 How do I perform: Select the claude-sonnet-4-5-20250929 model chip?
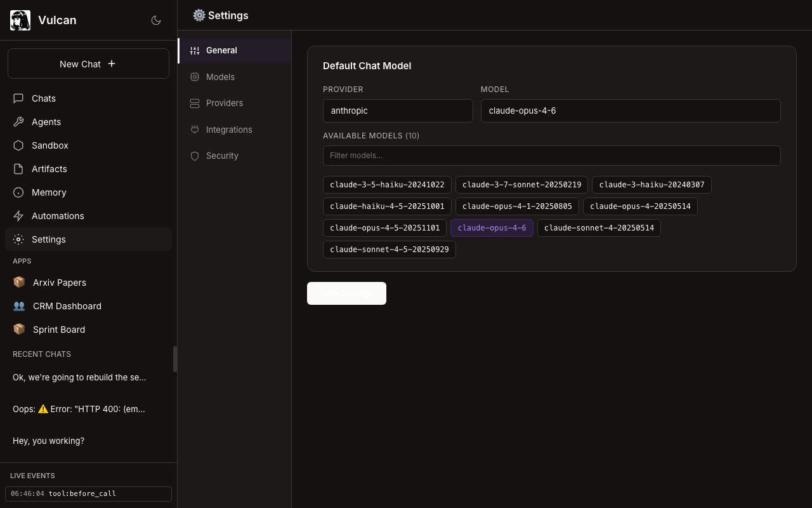[389, 250]
